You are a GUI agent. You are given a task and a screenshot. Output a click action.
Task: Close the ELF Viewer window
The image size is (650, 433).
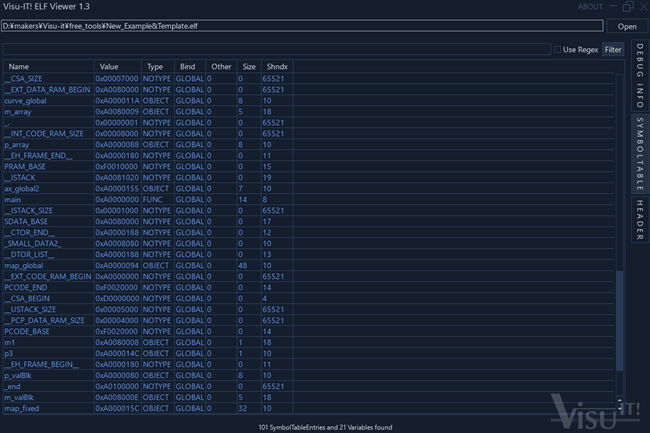tap(644, 7)
